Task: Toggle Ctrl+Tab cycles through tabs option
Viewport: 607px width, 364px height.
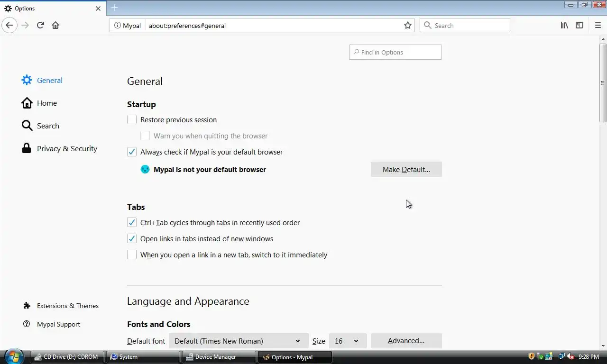Action: point(132,222)
